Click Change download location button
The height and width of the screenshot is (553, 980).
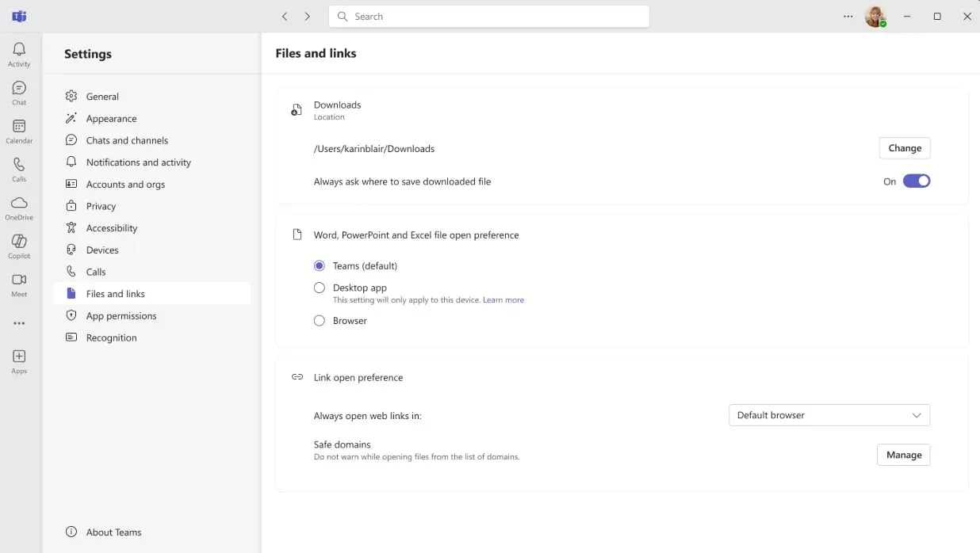click(x=905, y=148)
